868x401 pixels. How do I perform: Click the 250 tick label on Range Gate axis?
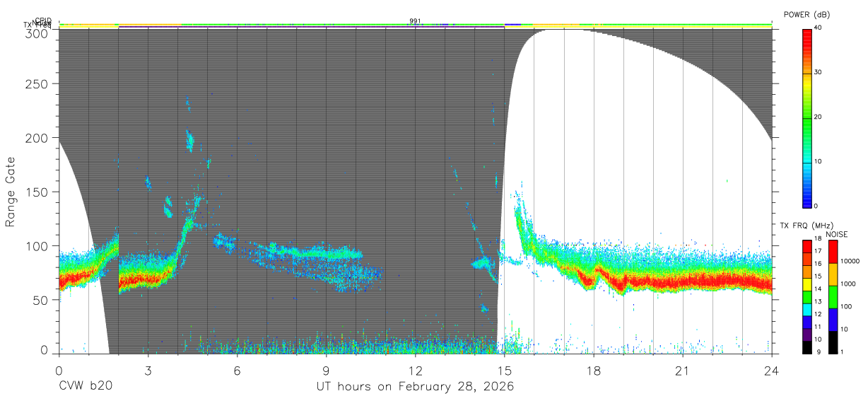37,83
